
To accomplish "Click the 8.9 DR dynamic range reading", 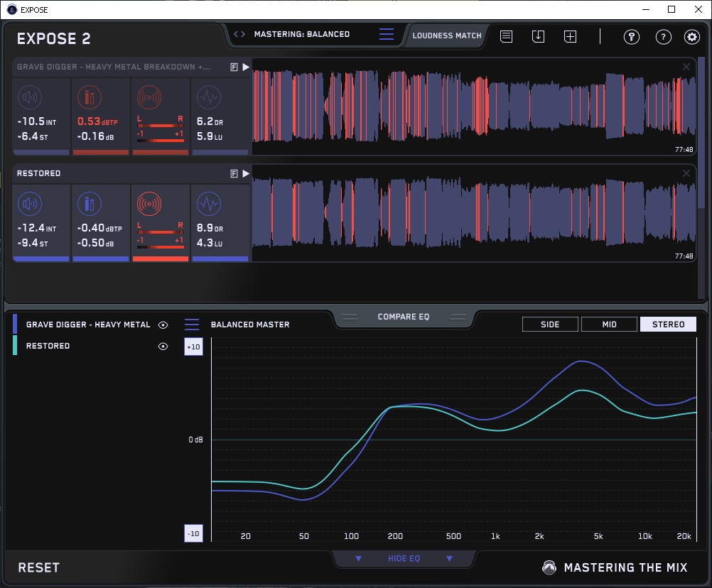I will tap(210, 228).
